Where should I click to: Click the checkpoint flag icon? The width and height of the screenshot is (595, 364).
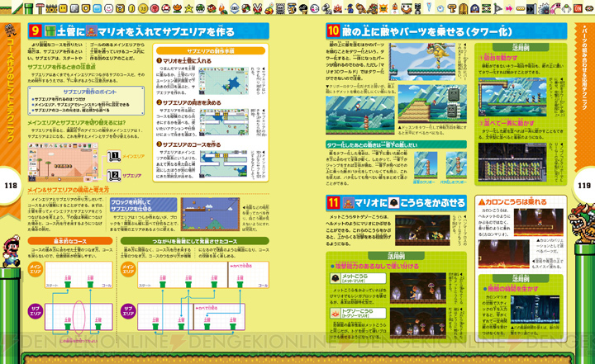pos(497,8)
